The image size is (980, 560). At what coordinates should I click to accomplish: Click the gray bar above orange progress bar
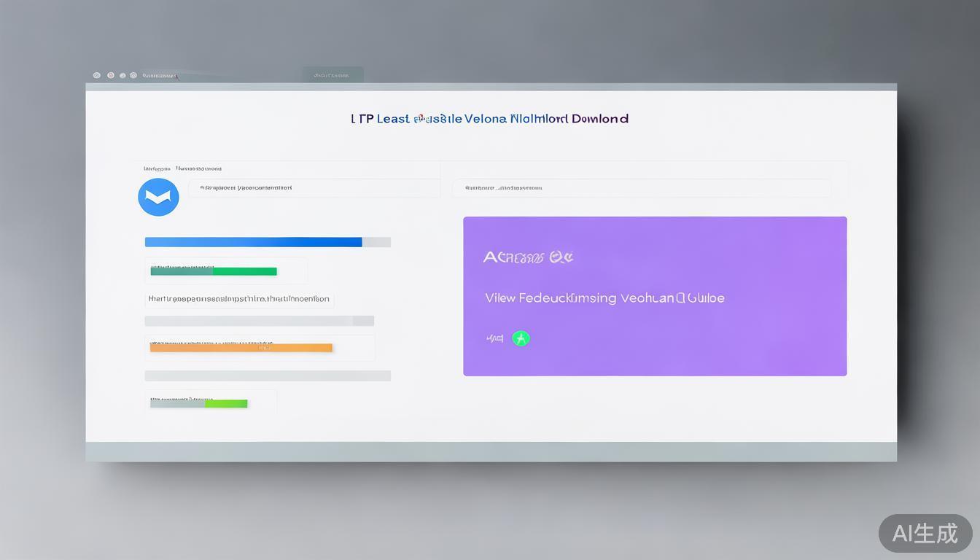coord(259,321)
